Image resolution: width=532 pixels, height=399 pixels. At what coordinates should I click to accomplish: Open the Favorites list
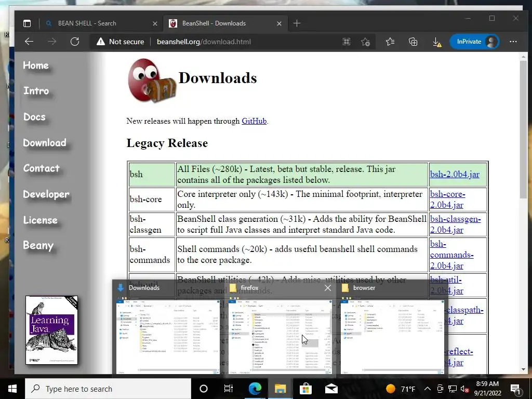(390, 42)
